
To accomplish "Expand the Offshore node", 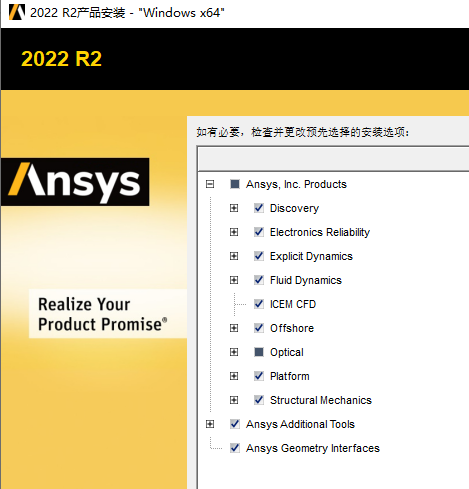I will click(x=234, y=328).
